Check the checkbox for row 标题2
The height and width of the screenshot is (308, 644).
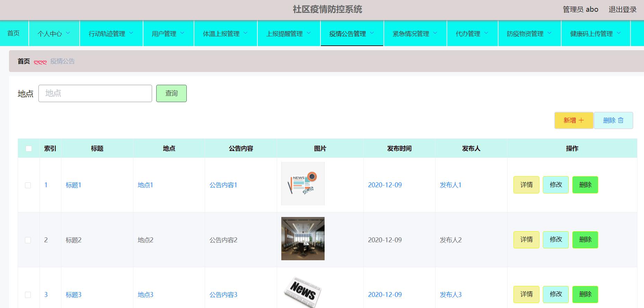click(x=28, y=240)
